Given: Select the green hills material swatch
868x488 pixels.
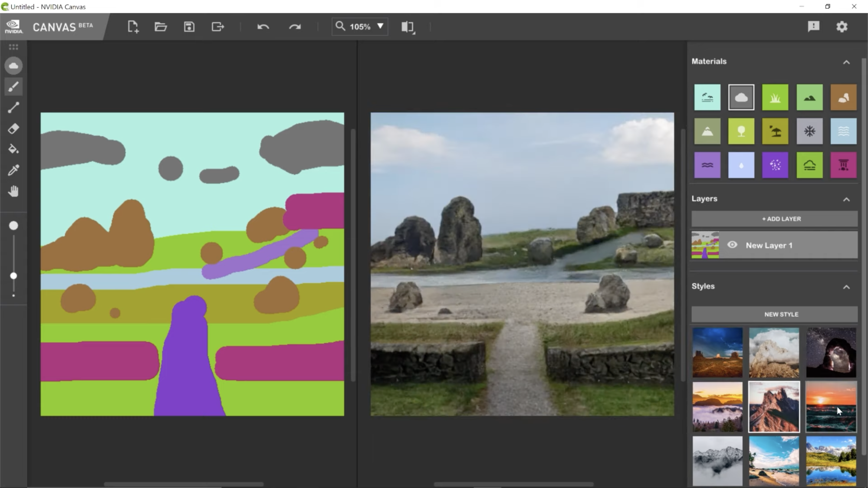Looking at the screenshot, I should pos(809,97).
